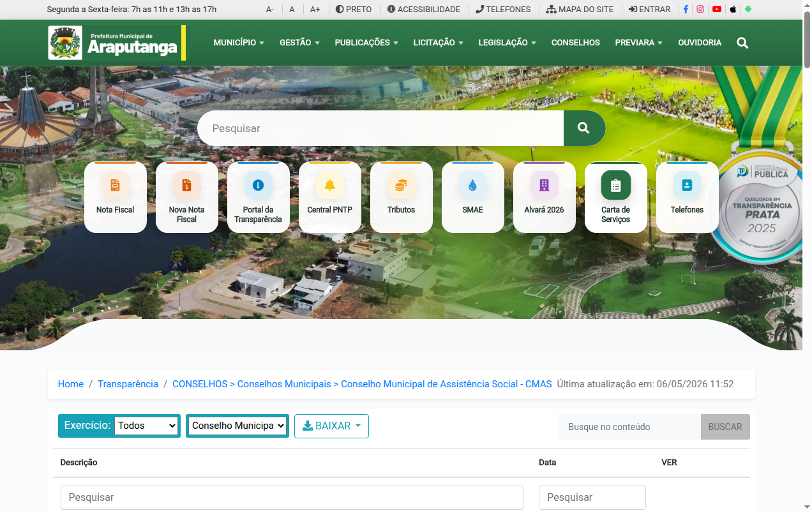Submit search with the green magnifier button
812x513 pixels.
tap(584, 128)
